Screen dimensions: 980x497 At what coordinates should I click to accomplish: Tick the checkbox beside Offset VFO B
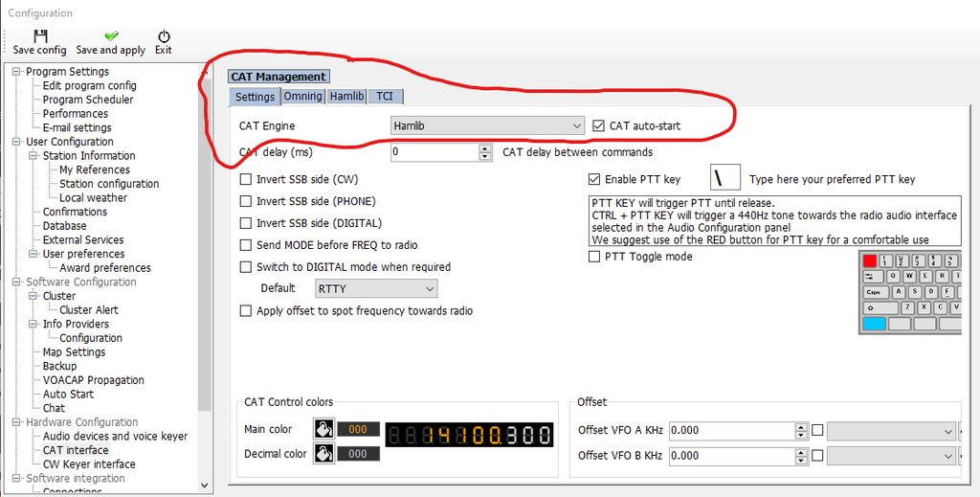point(817,456)
